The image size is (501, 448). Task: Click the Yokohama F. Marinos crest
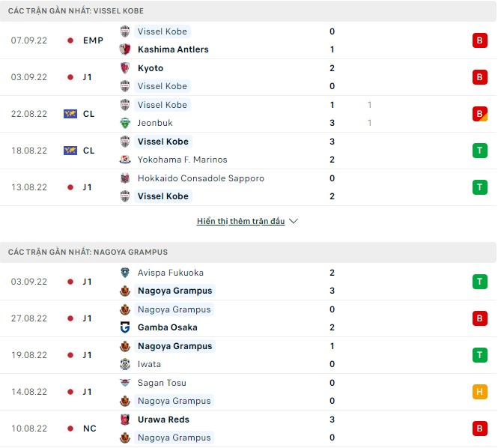126,160
